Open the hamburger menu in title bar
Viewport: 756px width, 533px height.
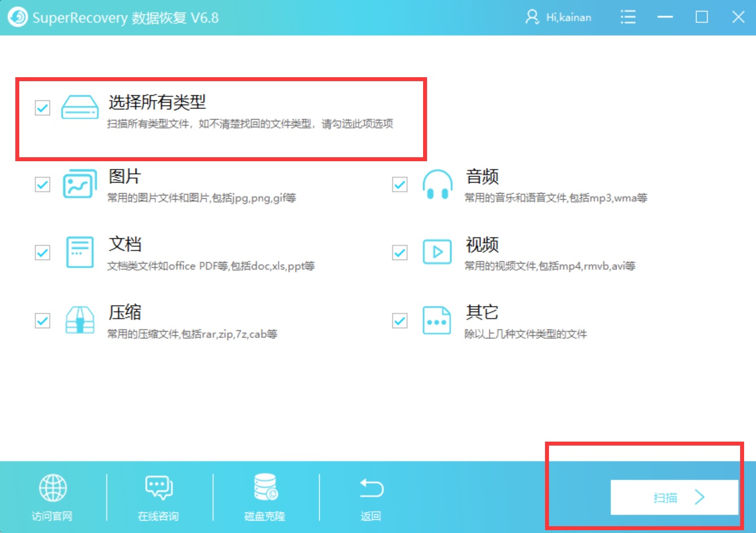(x=628, y=17)
